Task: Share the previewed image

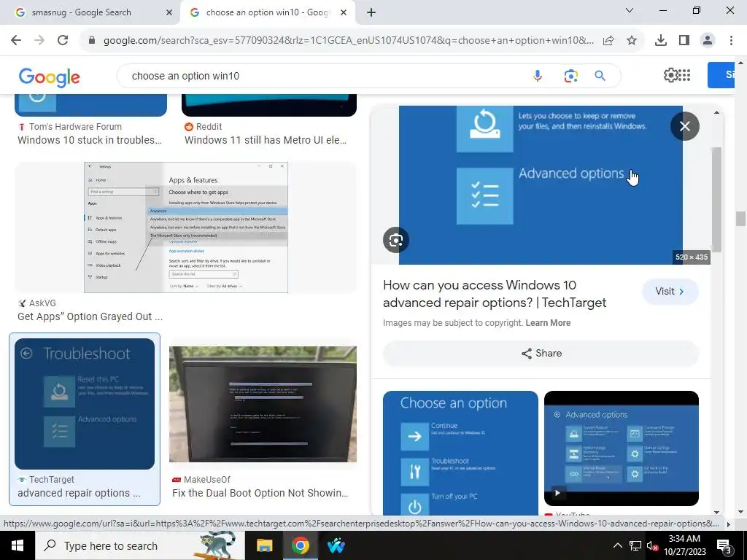Action: coord(541,354)
